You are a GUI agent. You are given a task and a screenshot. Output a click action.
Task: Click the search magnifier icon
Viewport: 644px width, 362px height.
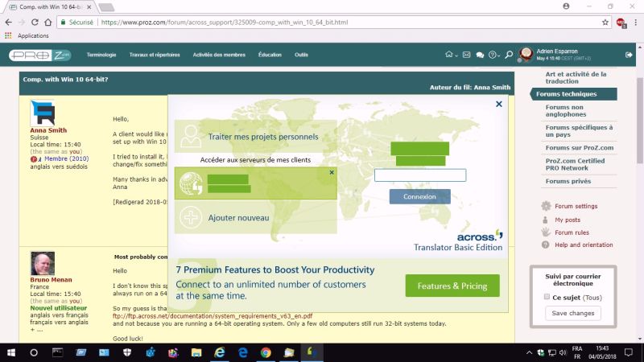pyautogui.click(x=509, y=55)
